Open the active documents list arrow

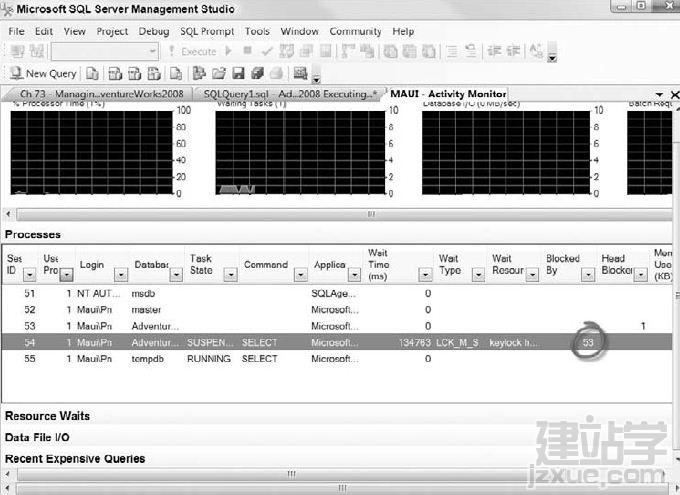pos(659,94)
